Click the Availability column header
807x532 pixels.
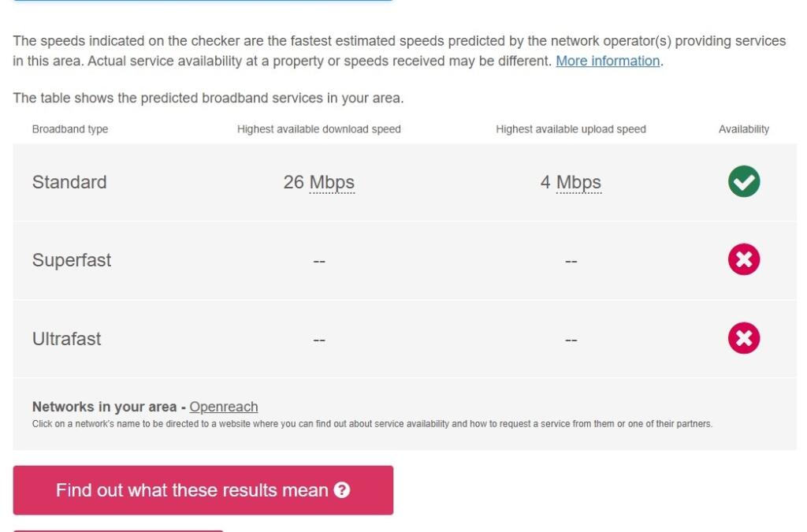pos(743,129)
